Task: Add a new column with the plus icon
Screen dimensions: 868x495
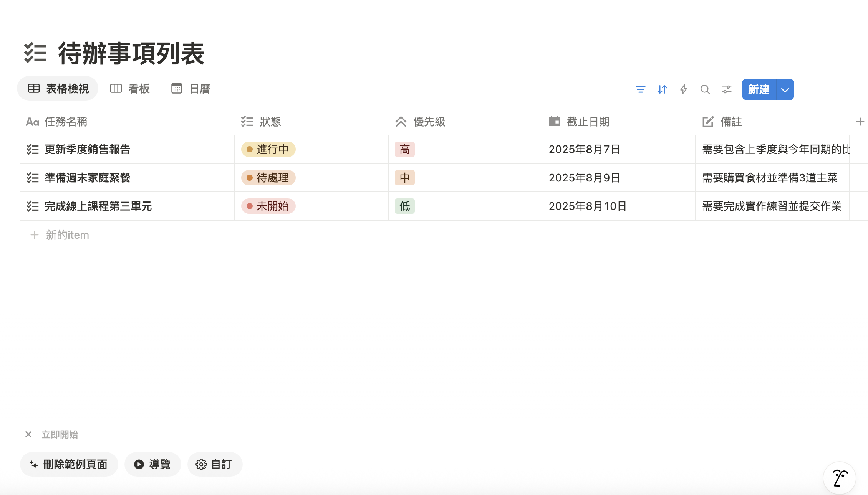Action: click(860, 122)
